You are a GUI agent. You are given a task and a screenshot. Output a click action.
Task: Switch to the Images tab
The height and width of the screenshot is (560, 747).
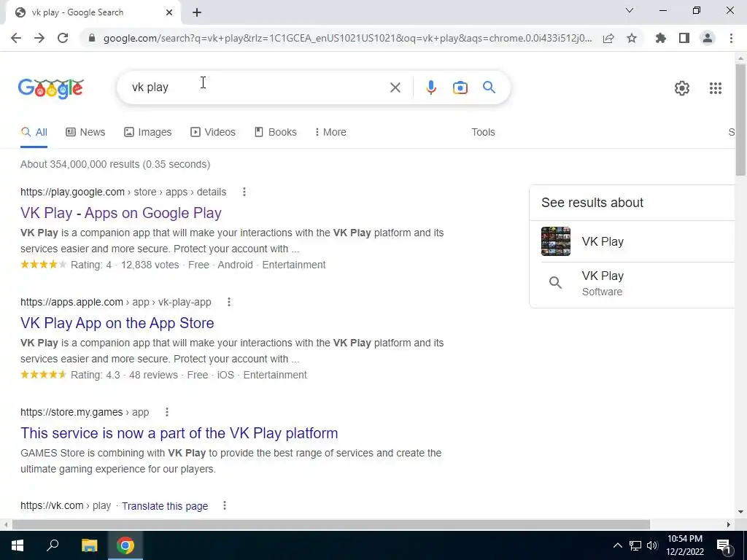147,133
